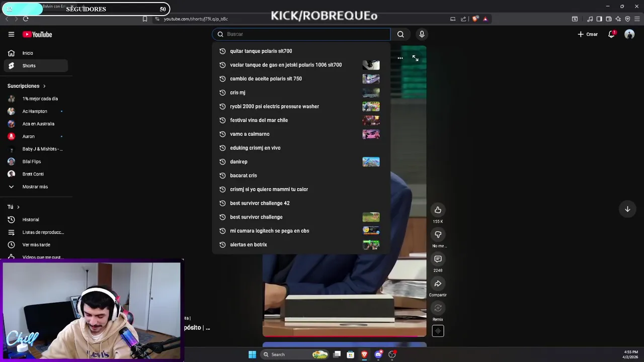Focus the YouTube Buscar search field

click(x=301, y=34)
